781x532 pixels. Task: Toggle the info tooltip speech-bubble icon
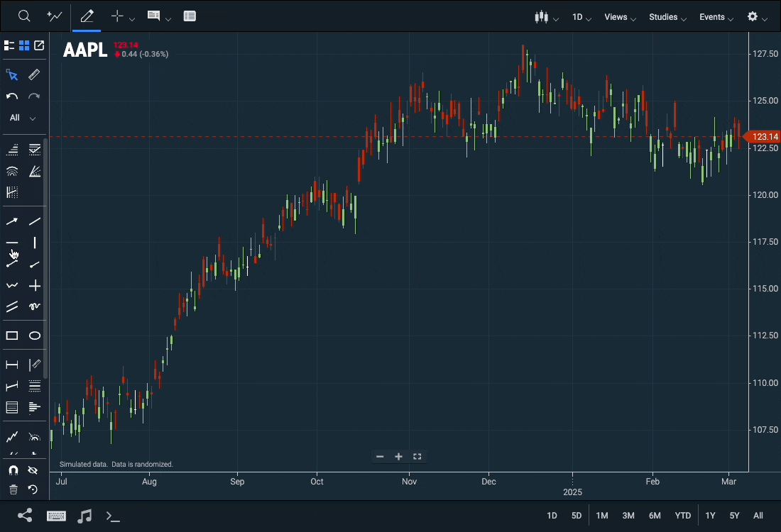tap(153, 16)
